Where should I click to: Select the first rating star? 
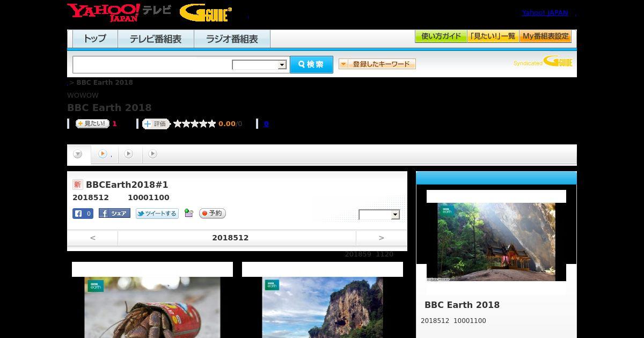(178, 124)
